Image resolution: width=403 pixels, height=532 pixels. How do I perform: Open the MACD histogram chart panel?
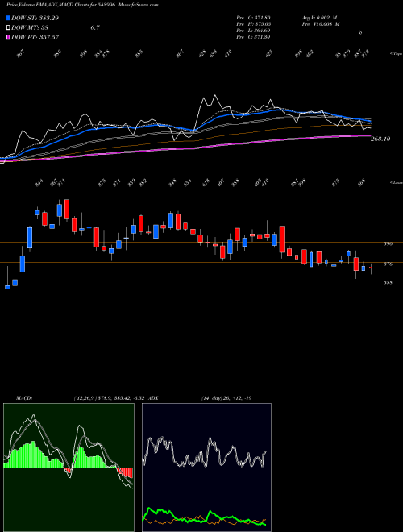point(69,468)
